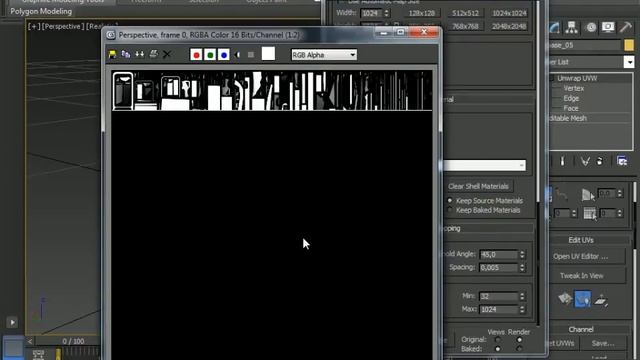Screen dimensions: 640x360
Task: Open the Modify panel tab icon
Action: (554, 27)
